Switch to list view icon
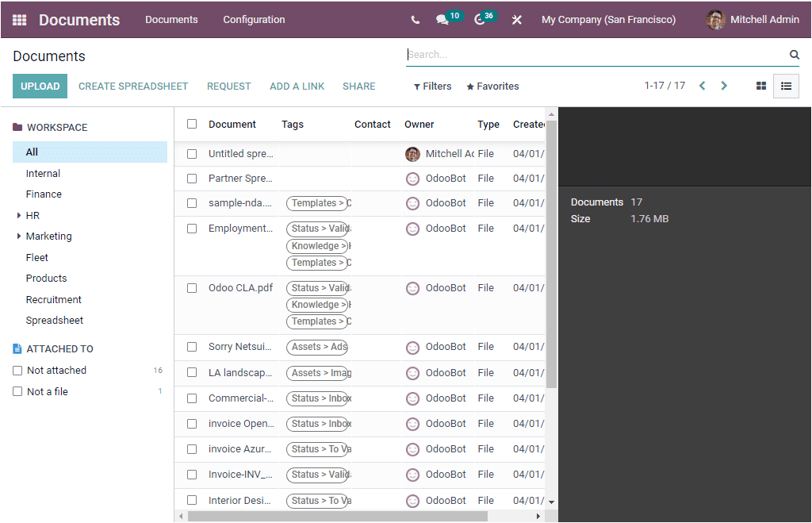 click(786, 86)
